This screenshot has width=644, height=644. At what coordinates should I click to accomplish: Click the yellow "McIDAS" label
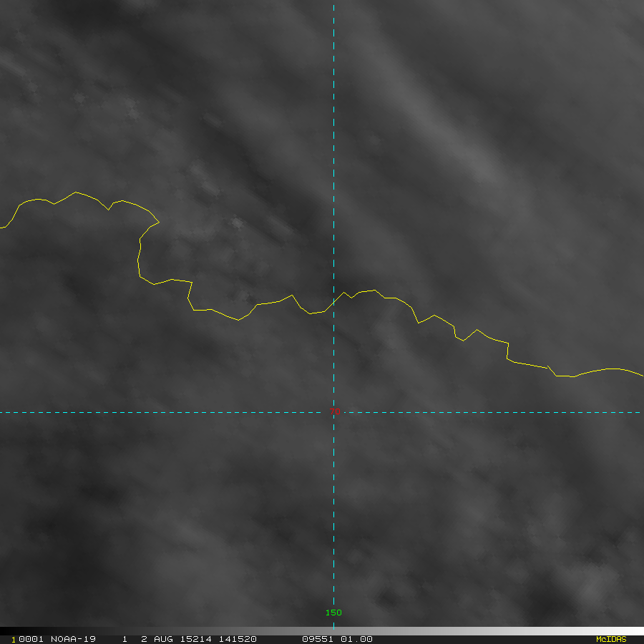(611, 639)
